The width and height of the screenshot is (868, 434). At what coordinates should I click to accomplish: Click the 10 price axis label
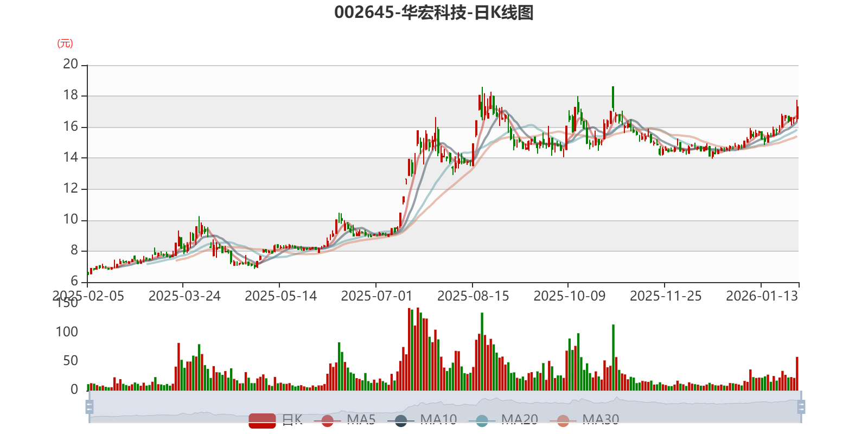coord(71,220)
